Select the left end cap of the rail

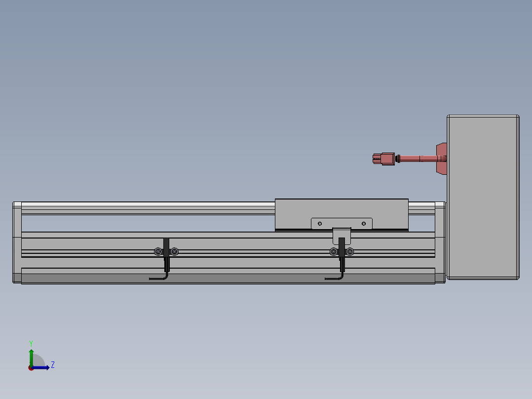coord(17,242)
